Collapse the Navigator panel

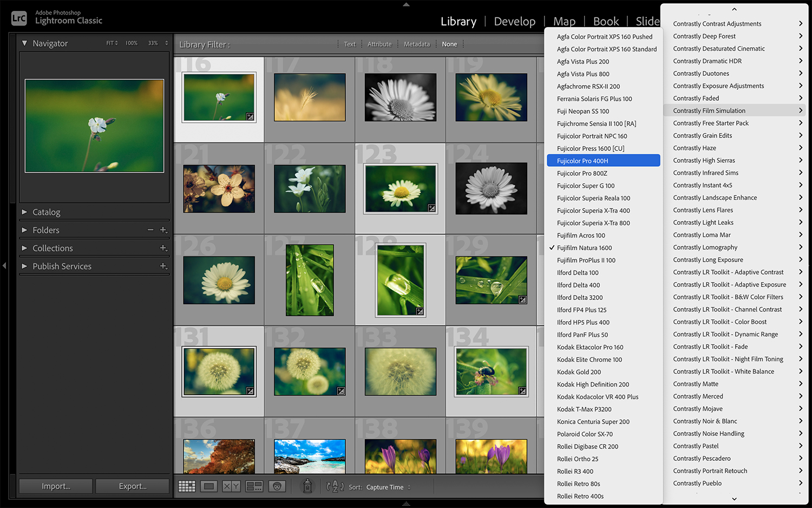(x=24, y=43)
